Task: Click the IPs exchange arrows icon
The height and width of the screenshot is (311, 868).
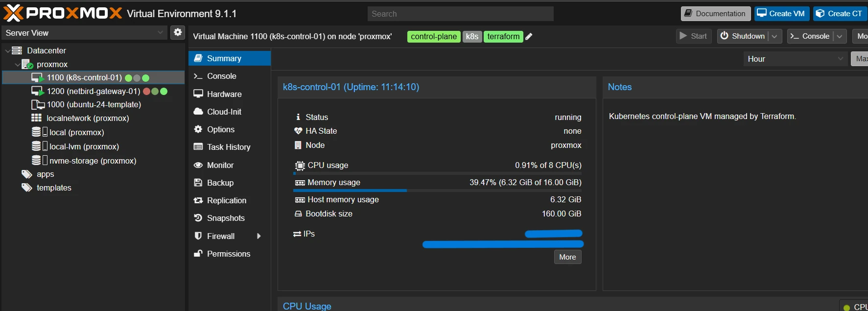Action: pos(297,234)
